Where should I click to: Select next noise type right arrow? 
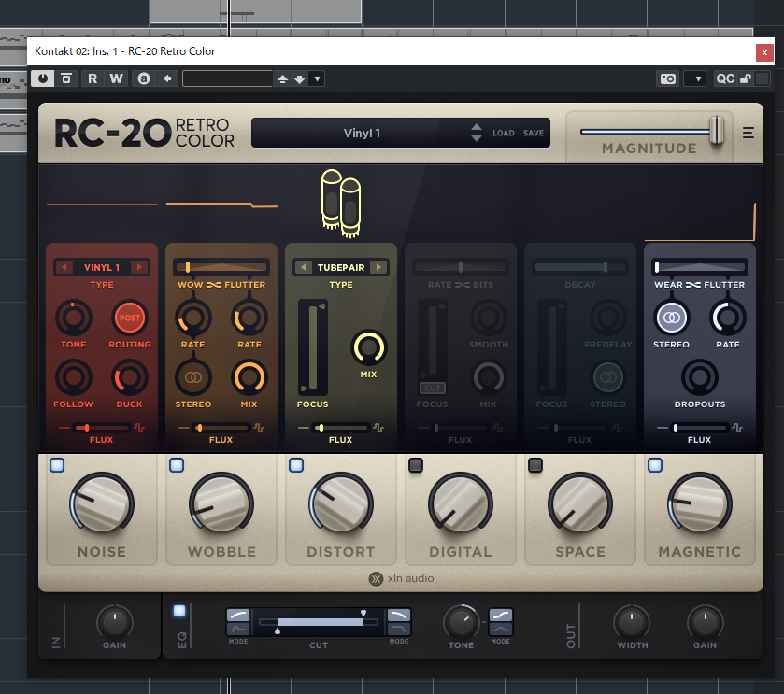click(x=139, y=267)
